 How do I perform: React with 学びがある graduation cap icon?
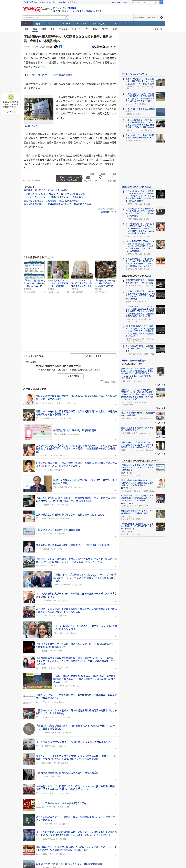tap(89, 177)
